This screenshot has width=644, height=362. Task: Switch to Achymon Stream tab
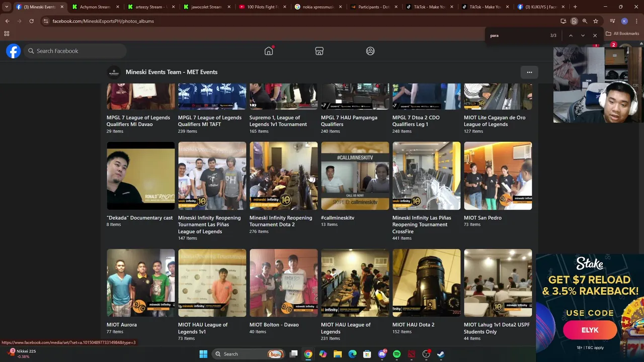click(x=95, y=7)
